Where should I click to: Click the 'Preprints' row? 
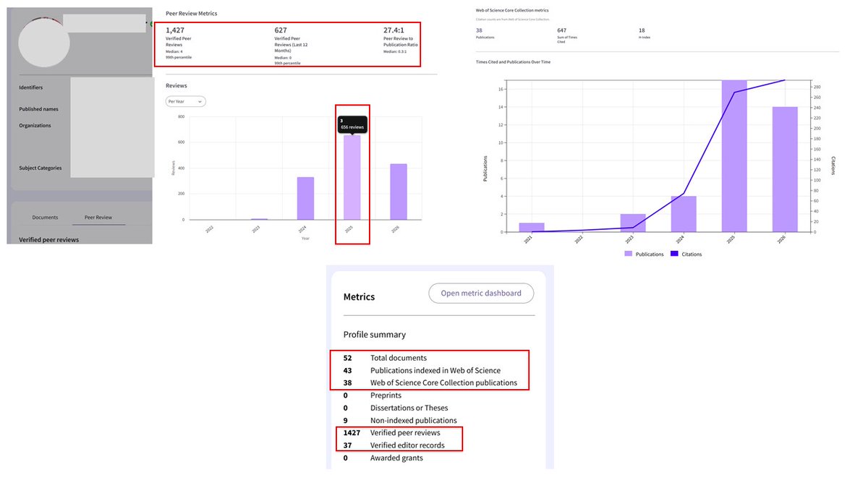click(372, 395)
